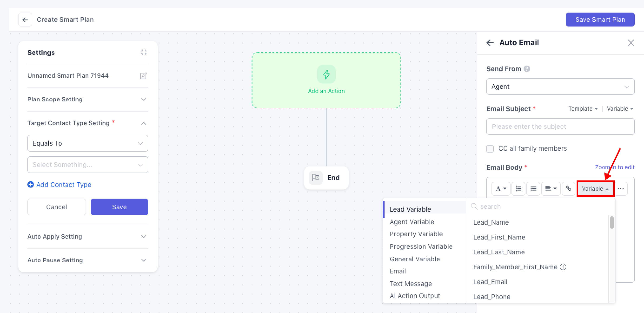Click the Save Smart Plan button
The width and height of the screenshot is (644, 313).
point(600,20)
